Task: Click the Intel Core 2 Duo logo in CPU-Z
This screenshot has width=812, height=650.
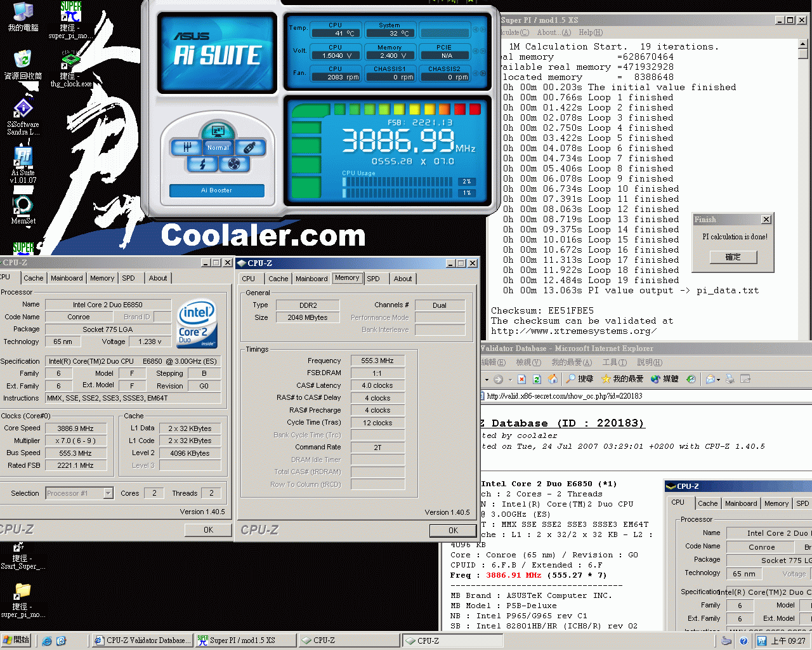Action: [197, 324]
